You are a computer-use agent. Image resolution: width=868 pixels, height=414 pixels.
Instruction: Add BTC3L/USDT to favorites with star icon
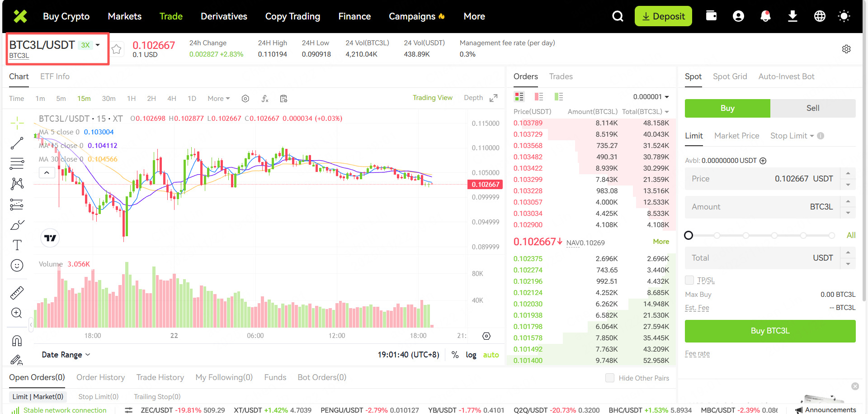click(x=117, y=49)
